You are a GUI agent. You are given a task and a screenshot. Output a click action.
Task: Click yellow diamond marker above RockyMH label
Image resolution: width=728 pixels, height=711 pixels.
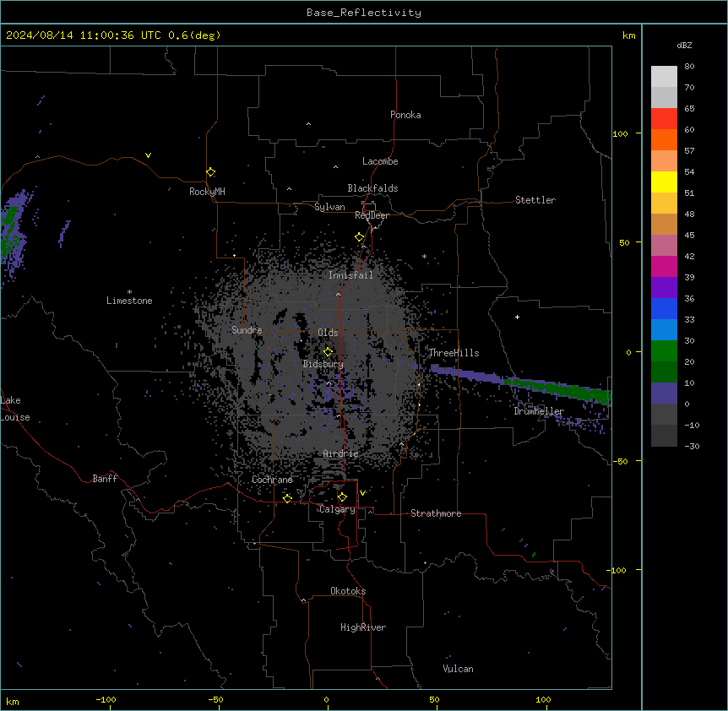coord(210,172)
